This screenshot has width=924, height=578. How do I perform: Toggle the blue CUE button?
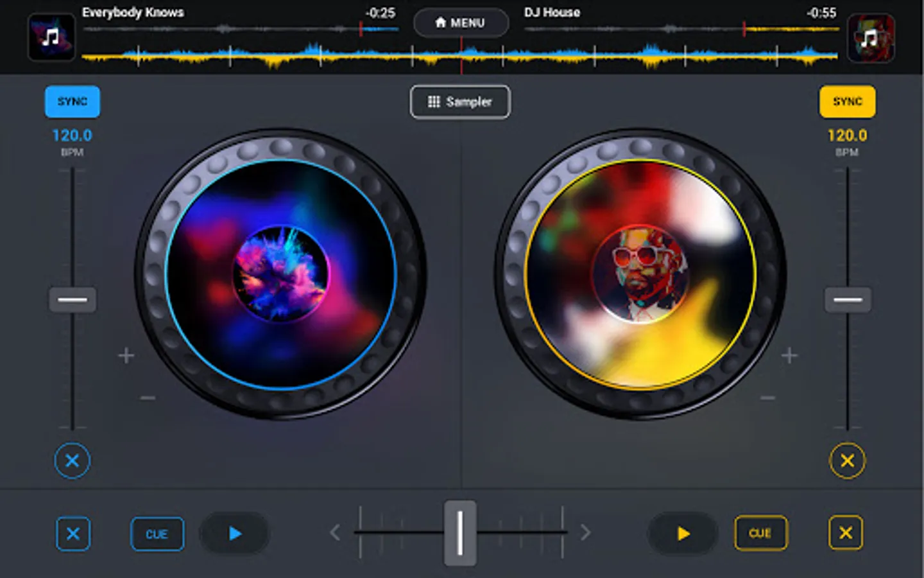157,534
